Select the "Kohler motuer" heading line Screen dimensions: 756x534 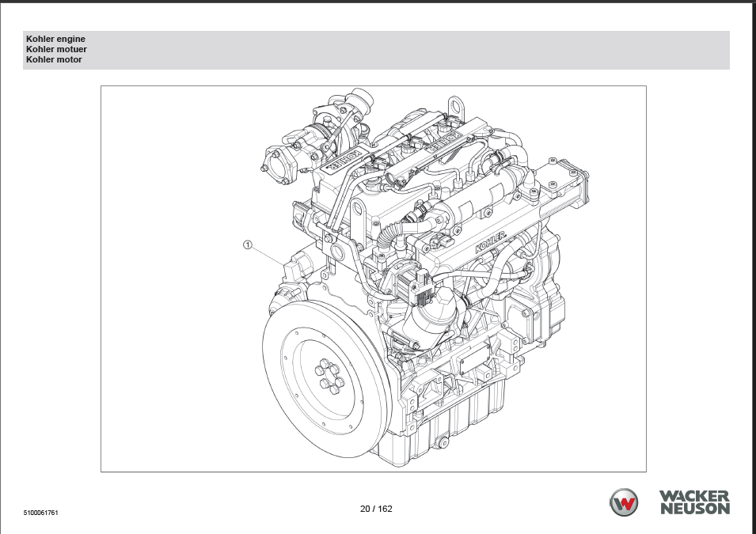tap(55, 49)
